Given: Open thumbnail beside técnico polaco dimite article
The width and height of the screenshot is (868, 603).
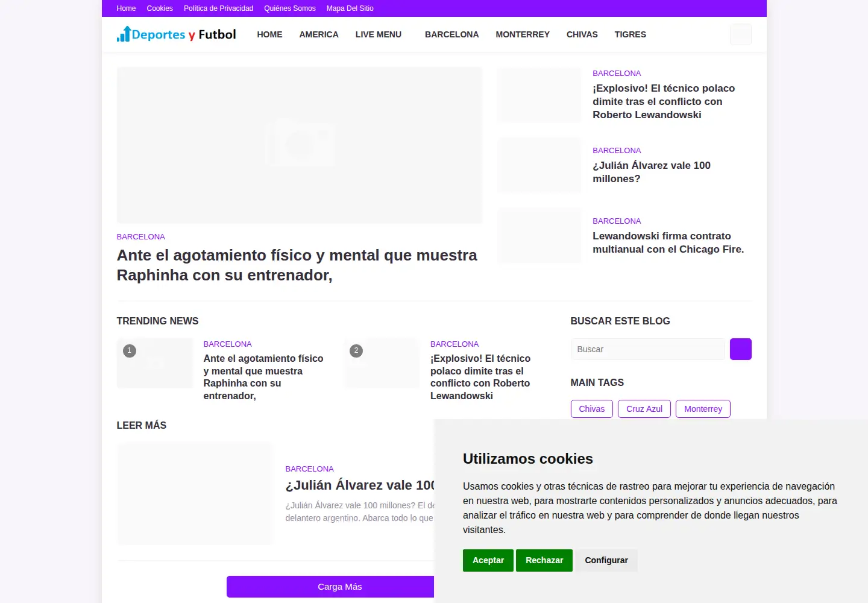Looking at the screenshot, I should point(539,95).
